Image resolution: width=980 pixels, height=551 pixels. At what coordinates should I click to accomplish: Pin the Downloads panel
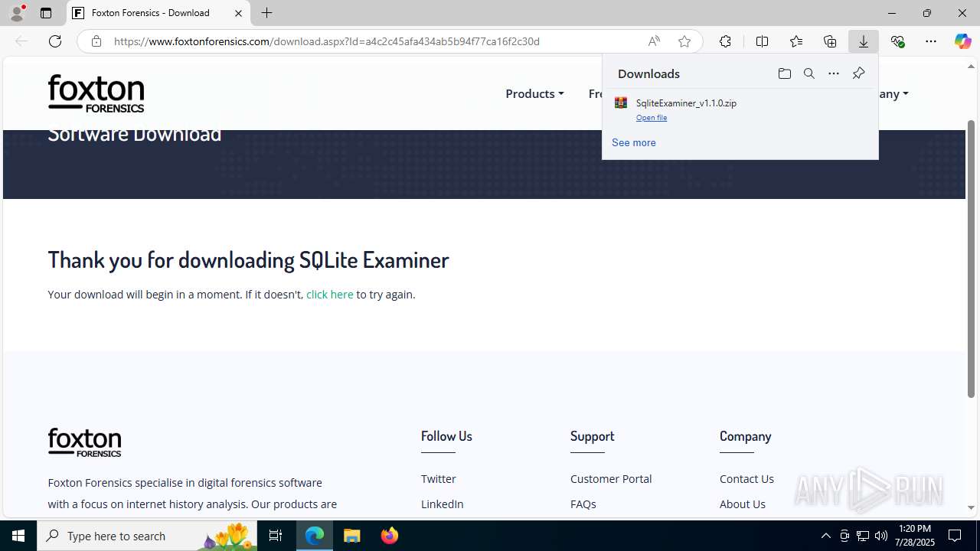pos(858,73)
